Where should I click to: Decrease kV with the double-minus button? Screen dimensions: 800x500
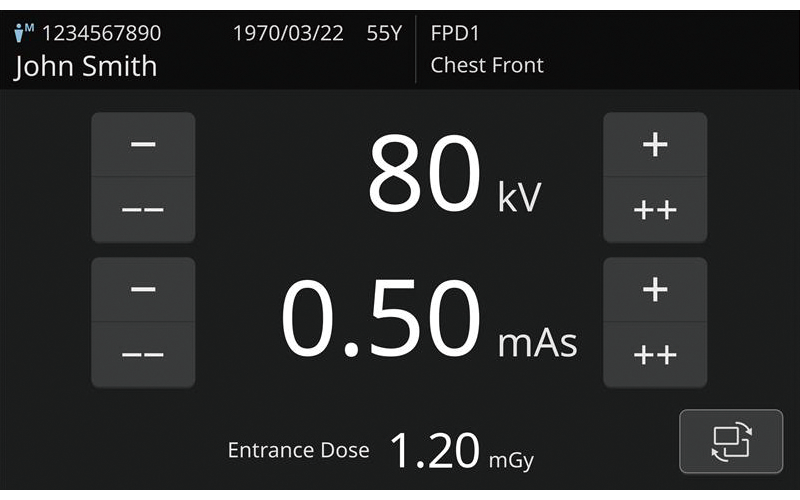(x=143, y=210)
